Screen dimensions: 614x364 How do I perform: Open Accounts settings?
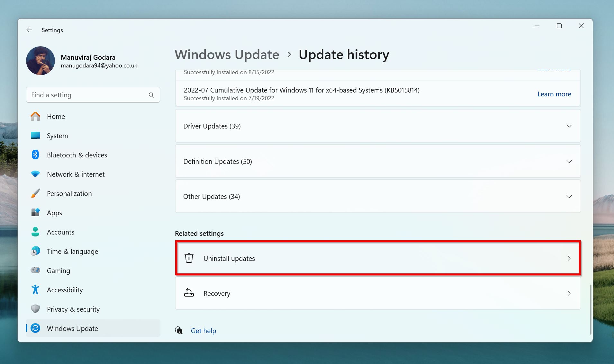click(93, 232)
